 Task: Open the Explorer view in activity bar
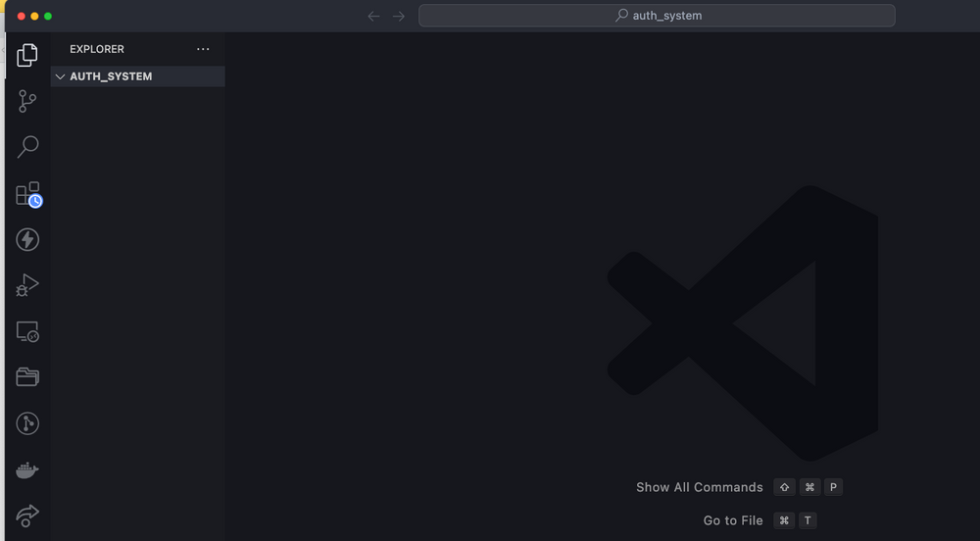click(27, 55)
